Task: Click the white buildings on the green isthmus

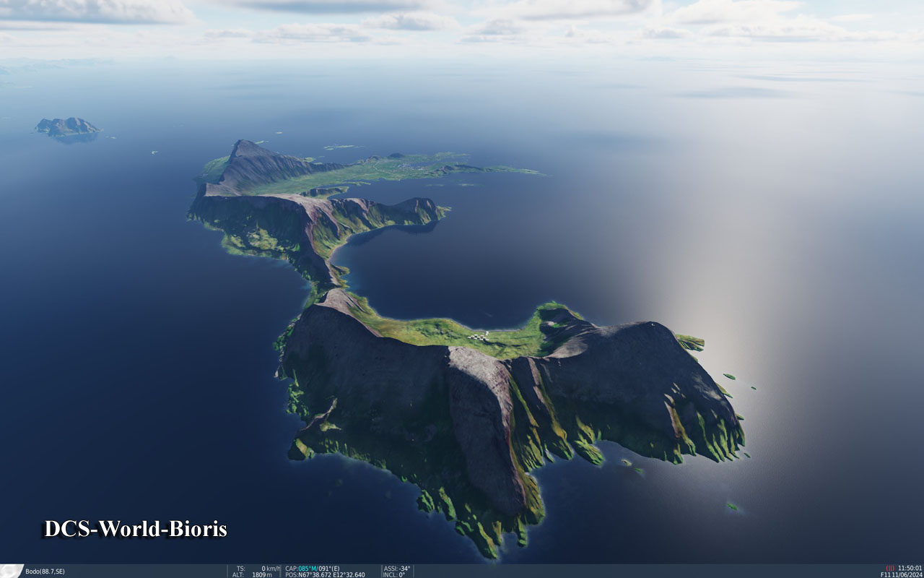Action: click(x=479, y=336)
